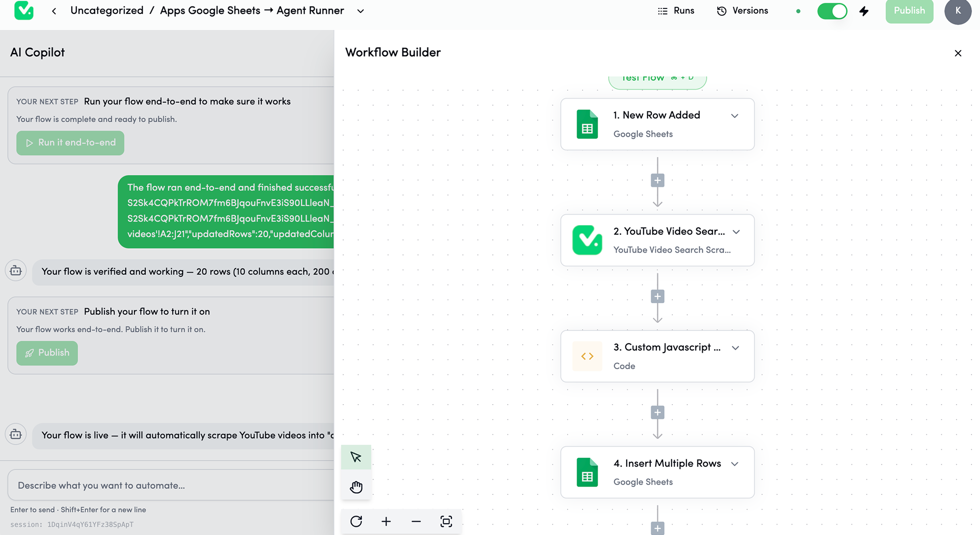Click the bot icon beside 'Your flow is verified'
This screenshot has height=535, width=980.
click(16, 270)
